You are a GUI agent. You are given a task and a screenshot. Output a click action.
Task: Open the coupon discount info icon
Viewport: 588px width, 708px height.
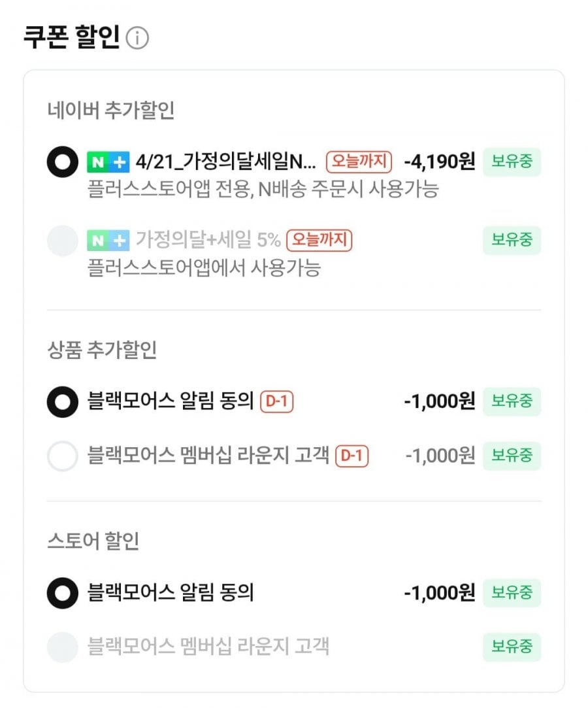(x=137, y=39)
